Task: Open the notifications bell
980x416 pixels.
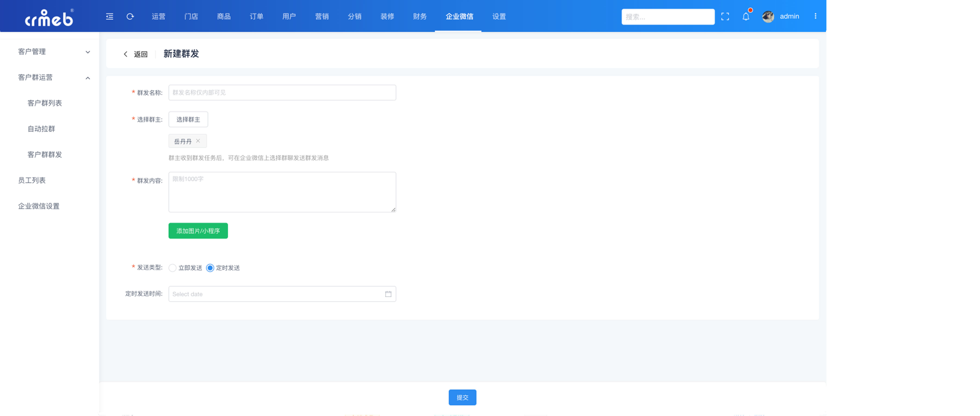Action: click(x=746, y=16)
